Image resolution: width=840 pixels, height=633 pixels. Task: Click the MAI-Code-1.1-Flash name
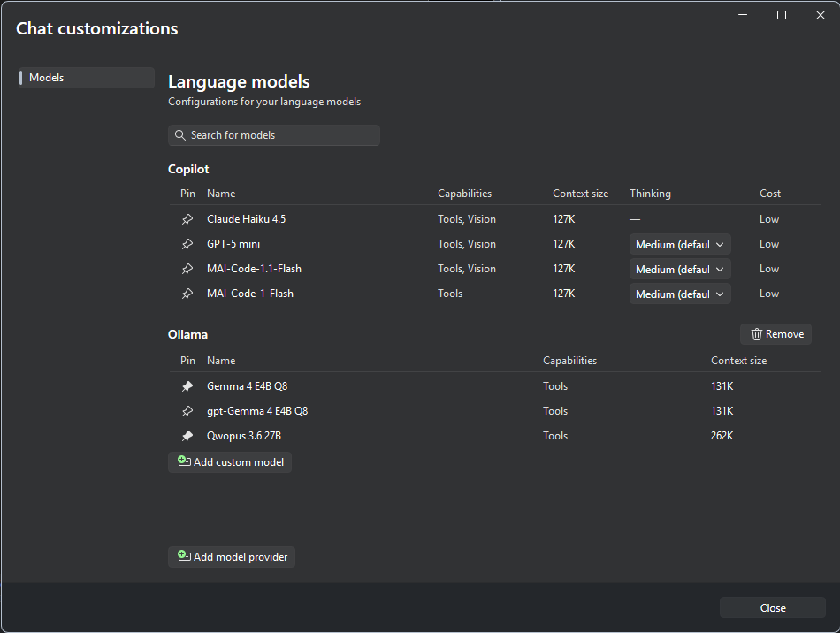[x=254, y=269]
